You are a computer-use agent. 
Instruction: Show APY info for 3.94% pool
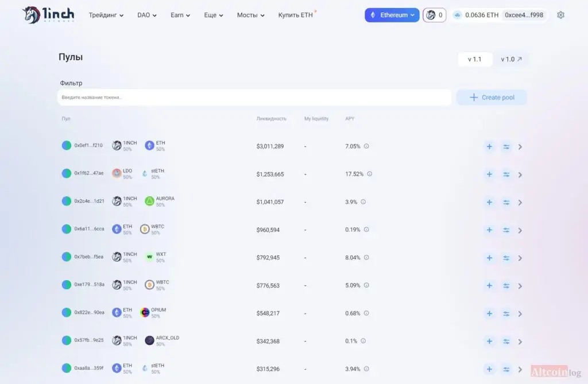click(x=366, y=369)
